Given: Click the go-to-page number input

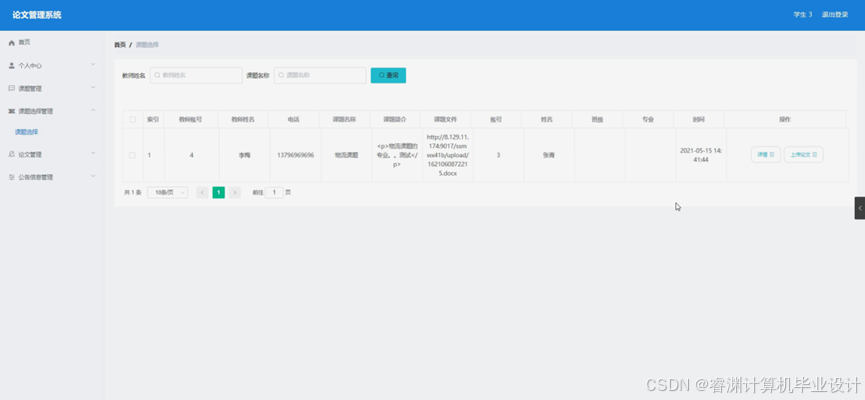Looking at the screenshot, I should pos(274,193).
